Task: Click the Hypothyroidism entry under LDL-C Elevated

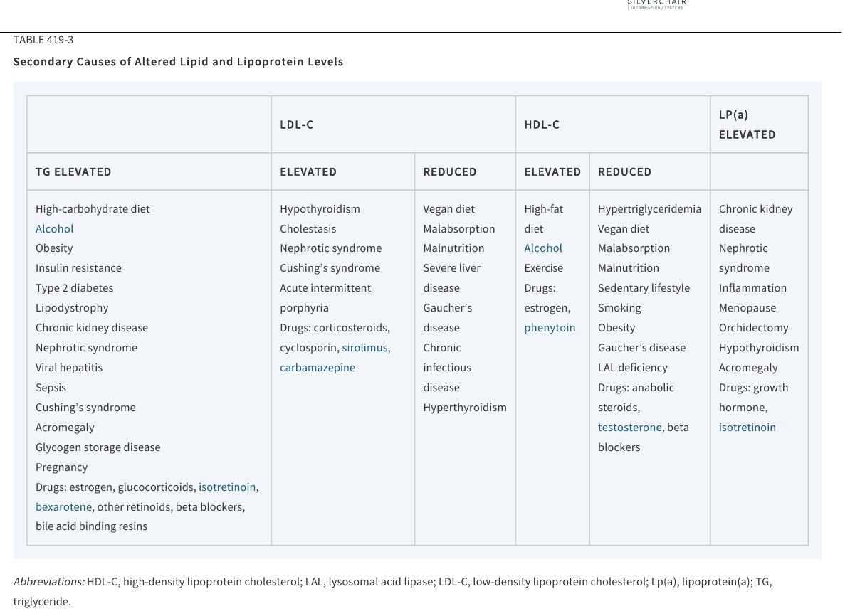Action: pyautogui.click(x=320, y=209)
